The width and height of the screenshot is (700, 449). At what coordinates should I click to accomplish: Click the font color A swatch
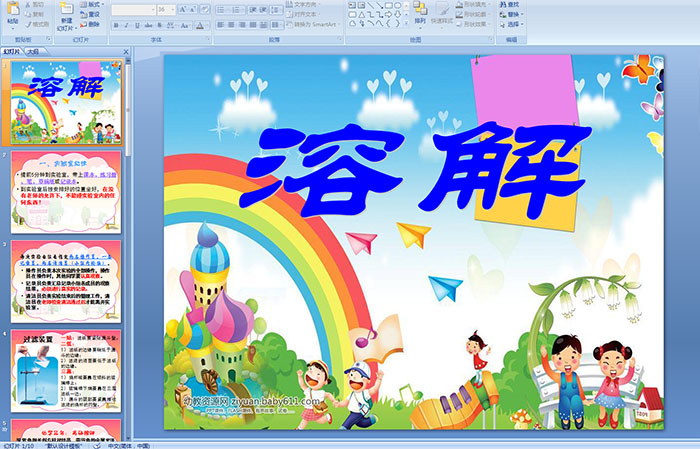click(200, 26)
